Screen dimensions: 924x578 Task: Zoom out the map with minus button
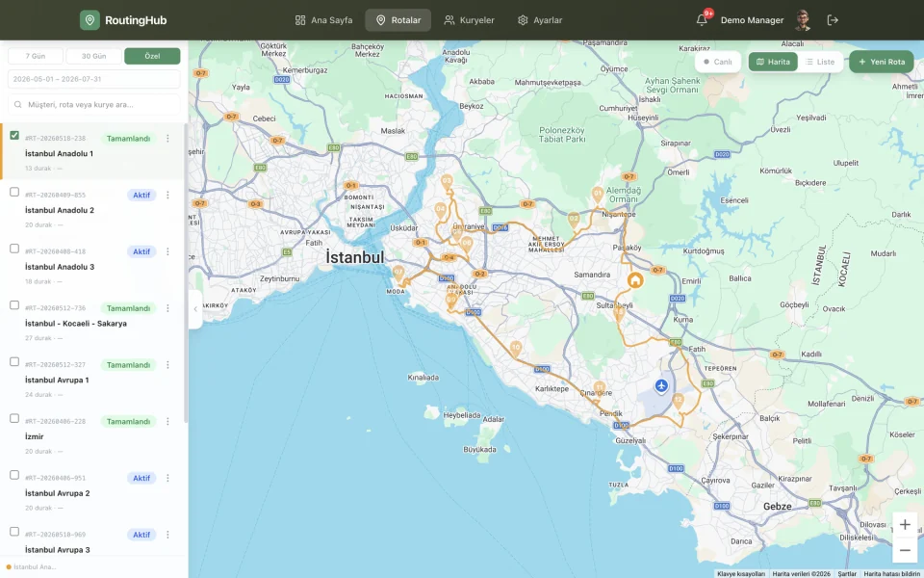tap(905, 550)
